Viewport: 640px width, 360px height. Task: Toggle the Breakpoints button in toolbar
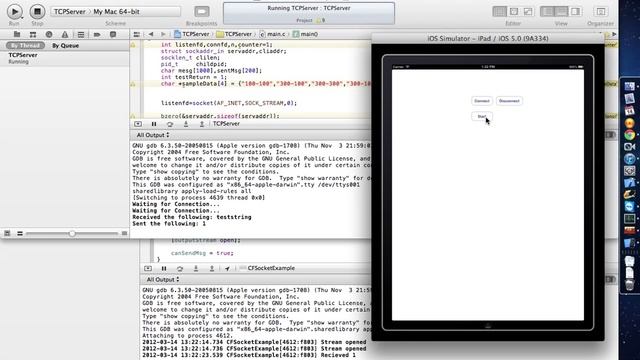[202, 11]
